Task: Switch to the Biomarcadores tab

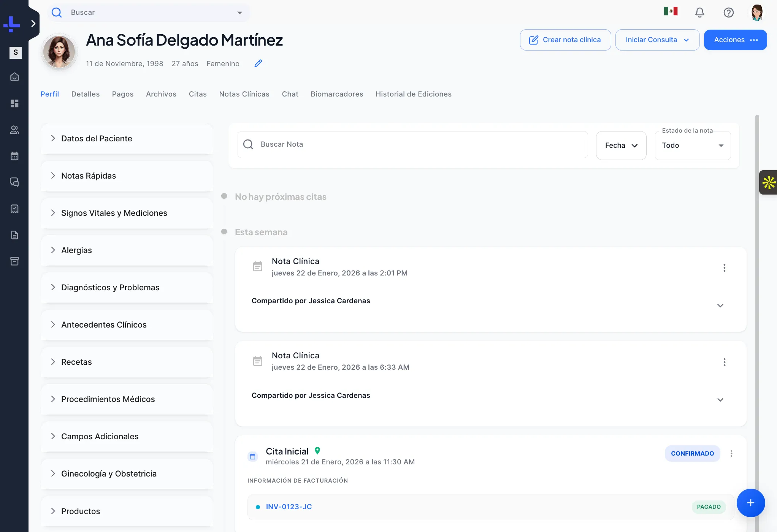Action: tap(336, 94)
